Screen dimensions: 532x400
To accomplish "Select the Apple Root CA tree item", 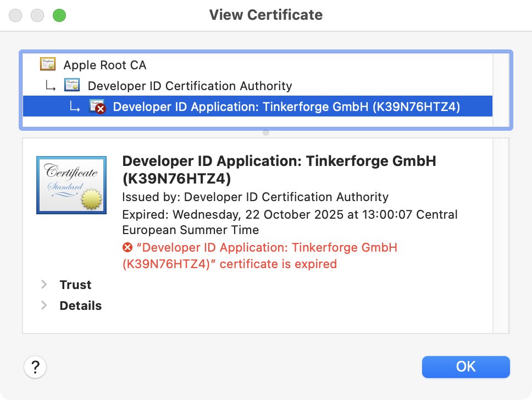I will tap(104, 65).
